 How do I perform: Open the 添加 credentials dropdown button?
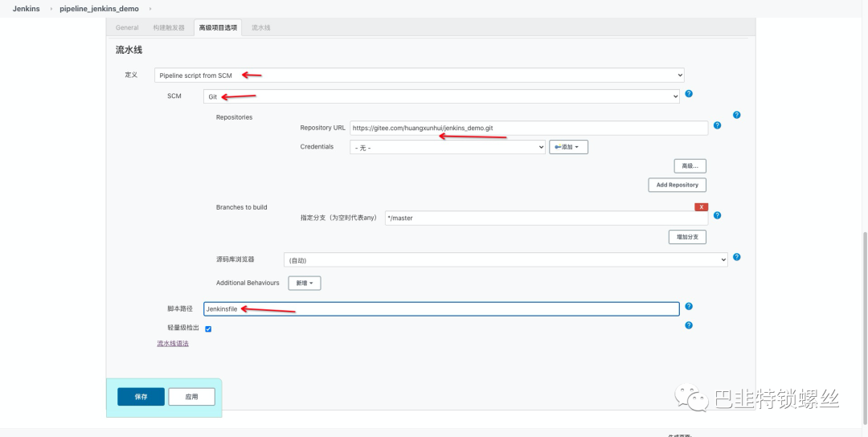(568, 147)
